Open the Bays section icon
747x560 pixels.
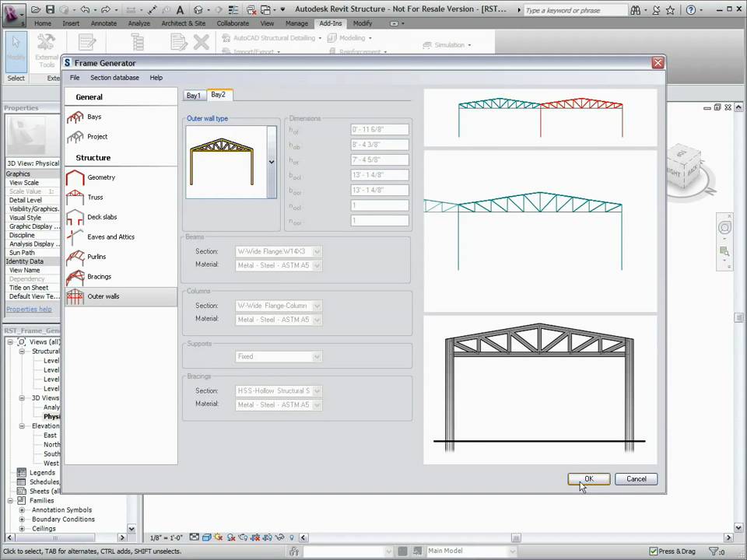click(75, 117)
